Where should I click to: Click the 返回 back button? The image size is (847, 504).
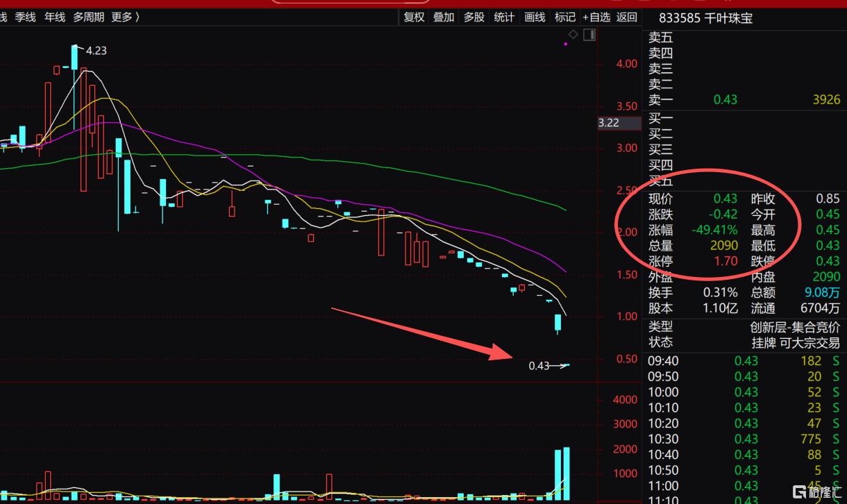pos(627,17)
